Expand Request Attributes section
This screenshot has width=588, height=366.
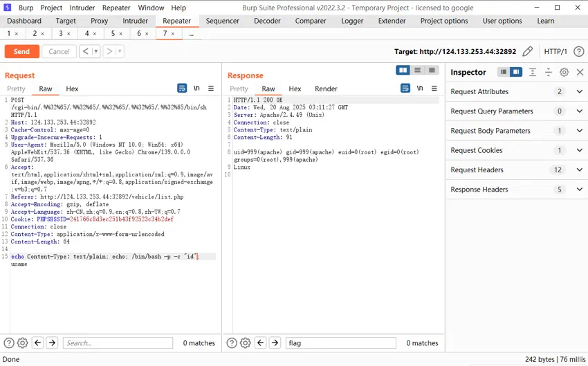pos(580,91)
